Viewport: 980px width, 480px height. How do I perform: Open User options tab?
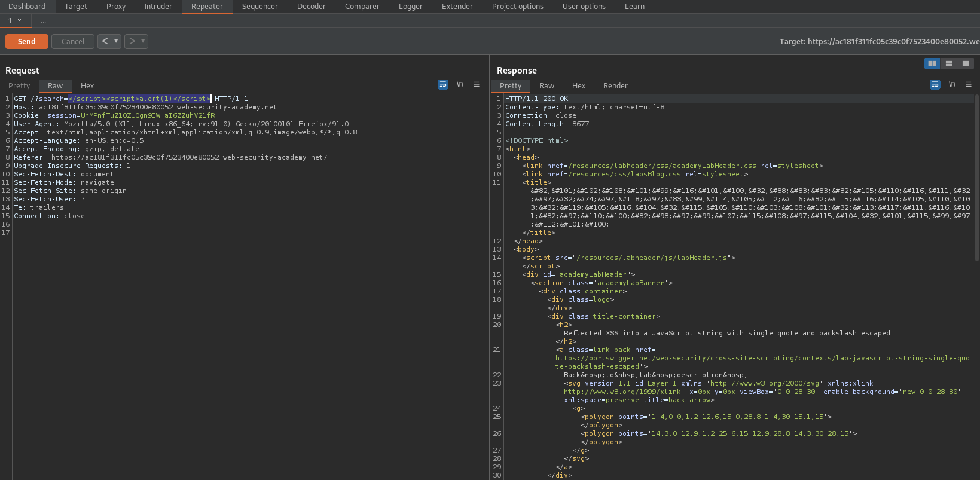(584, 7)
